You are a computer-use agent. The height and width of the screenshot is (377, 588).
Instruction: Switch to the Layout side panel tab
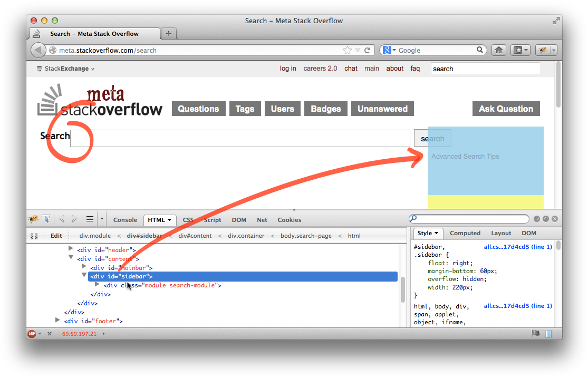tap(501, 233)
